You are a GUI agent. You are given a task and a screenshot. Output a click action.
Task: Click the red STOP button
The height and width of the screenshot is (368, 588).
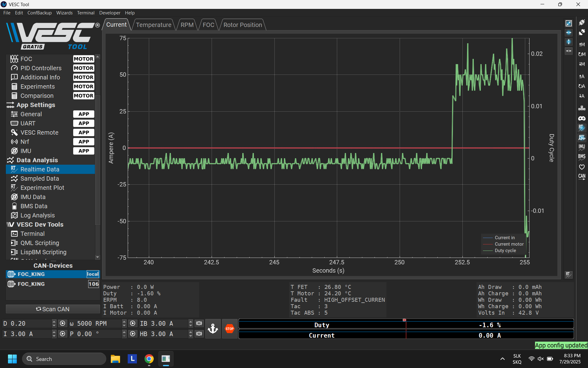coord(230,329)
